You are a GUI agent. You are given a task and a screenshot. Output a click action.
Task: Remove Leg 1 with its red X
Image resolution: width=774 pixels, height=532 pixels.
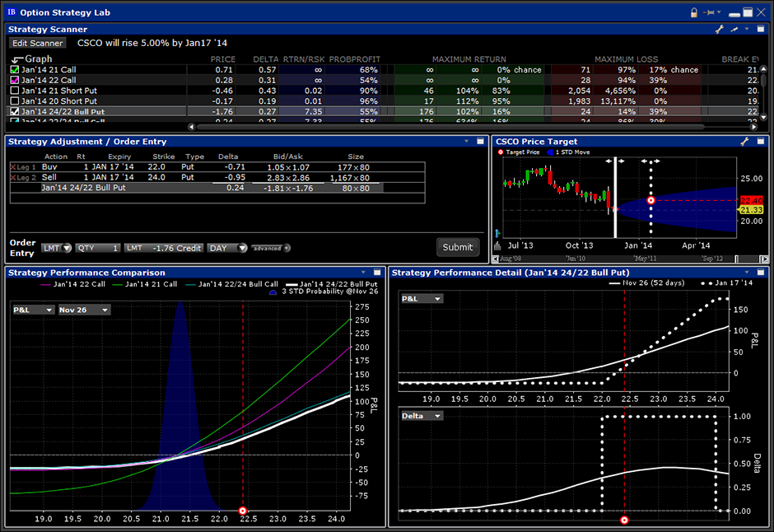pos(13,167)
